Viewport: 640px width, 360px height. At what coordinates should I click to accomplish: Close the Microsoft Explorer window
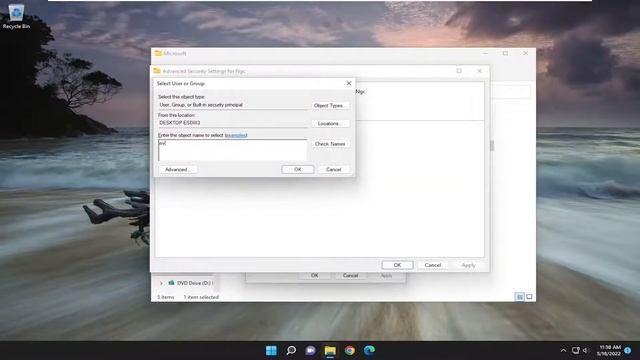point(526,53)
